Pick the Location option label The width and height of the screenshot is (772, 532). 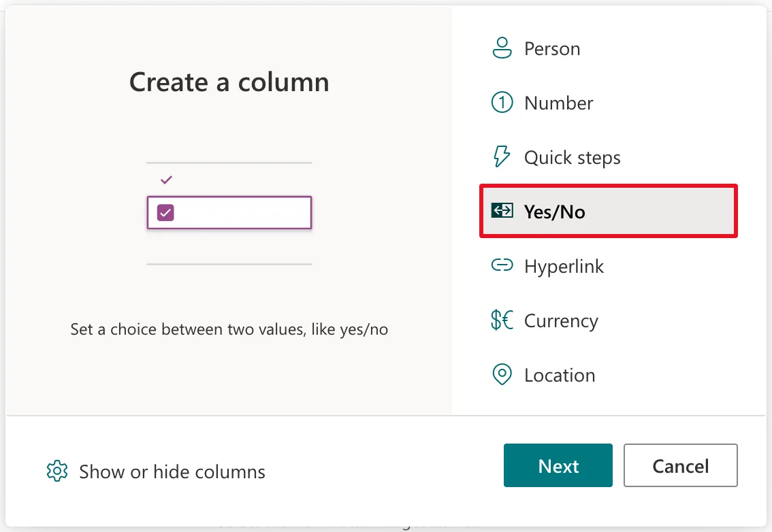tap(560, 375)
